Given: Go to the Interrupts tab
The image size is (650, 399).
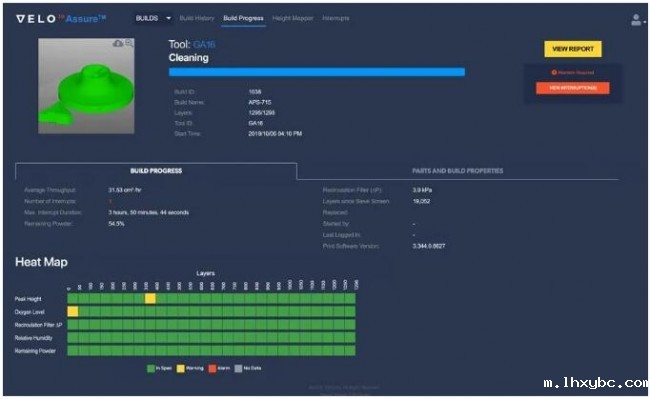Looking at the screenshot, I should (x=335, y=18).
